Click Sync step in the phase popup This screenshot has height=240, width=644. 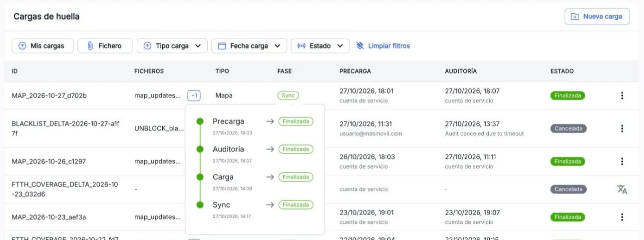pyautogui.click(x=221, y=205)
